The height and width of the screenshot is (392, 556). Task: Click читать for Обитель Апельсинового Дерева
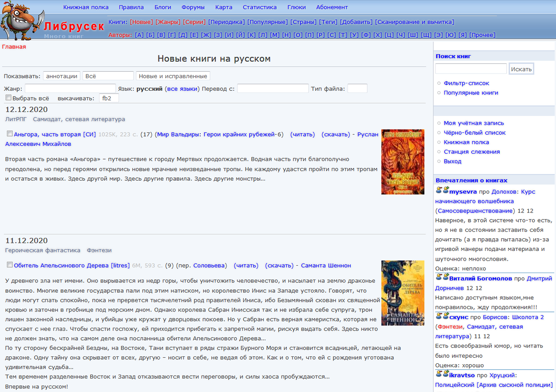(x=246, y=266)
